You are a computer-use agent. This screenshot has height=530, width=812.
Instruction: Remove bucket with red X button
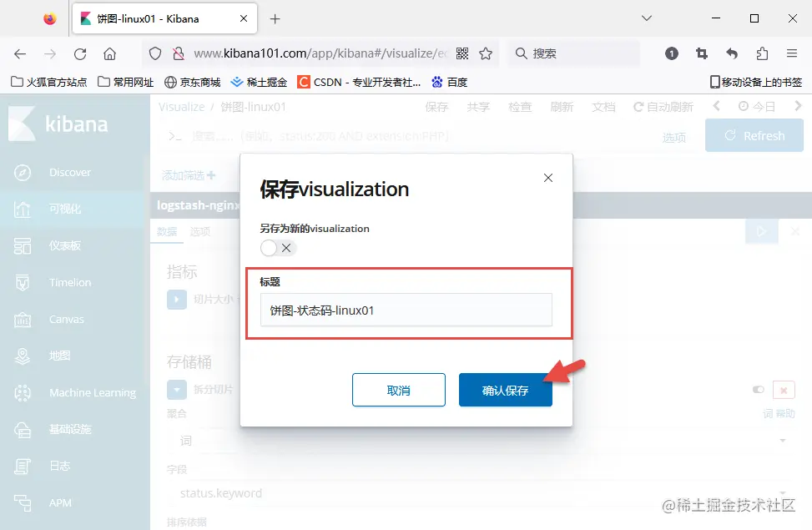click(784, 390)
